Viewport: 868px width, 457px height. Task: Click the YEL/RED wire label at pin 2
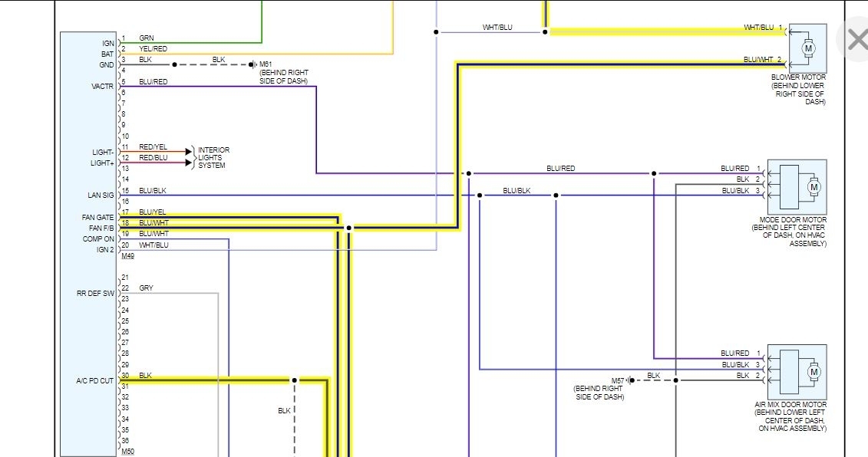click(153, 48)
